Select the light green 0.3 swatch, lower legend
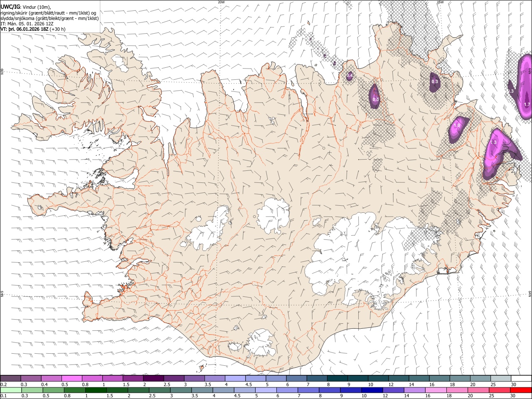 (32, 390)
